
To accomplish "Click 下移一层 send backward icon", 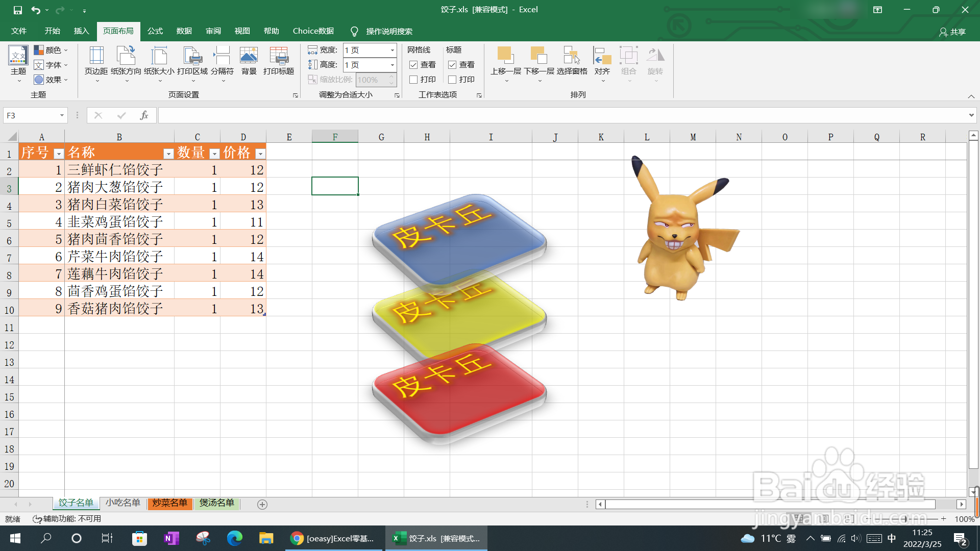I will (x=539, y=55).
